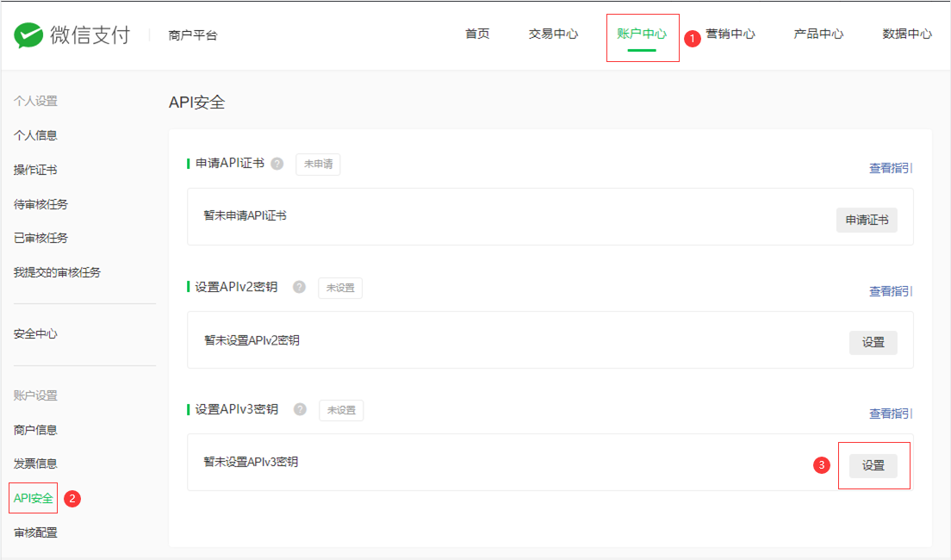Open help icon beside 设置APIv2密钥

click(x=299, y=288)
